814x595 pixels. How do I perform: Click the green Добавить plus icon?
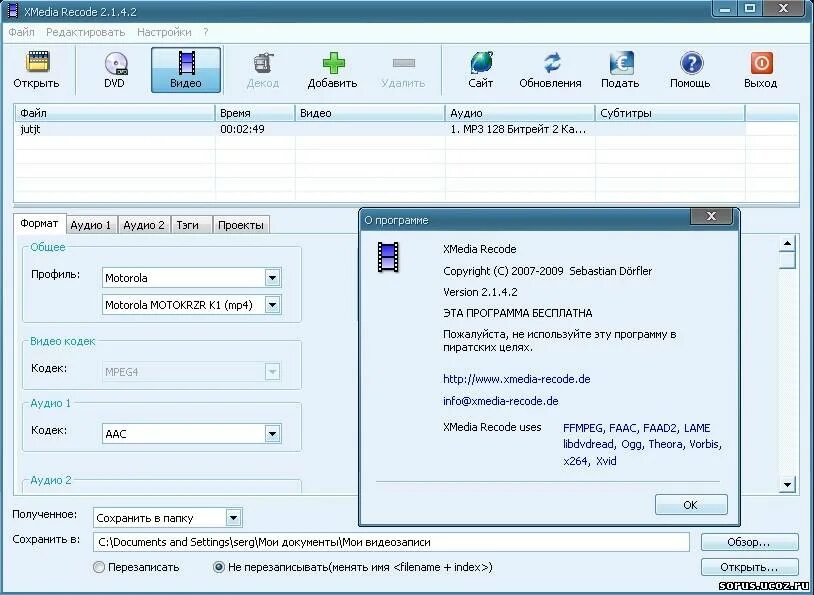333,63
